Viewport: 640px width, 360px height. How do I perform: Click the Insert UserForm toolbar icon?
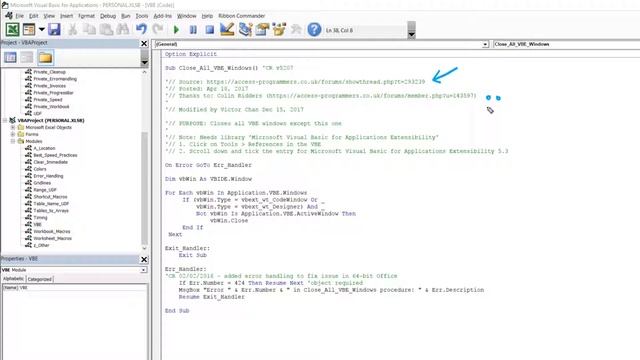tap(29, 29)
